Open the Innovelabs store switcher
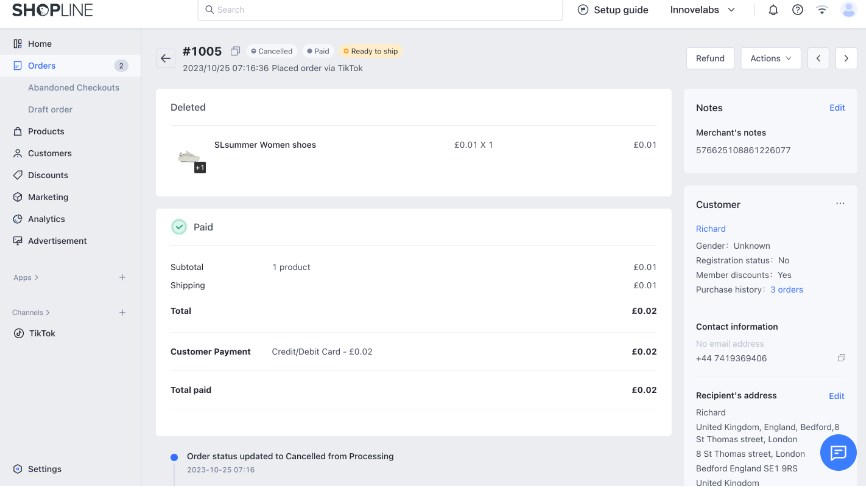The height and width of the screenshot is (488, 866). [x=702, y=10]
